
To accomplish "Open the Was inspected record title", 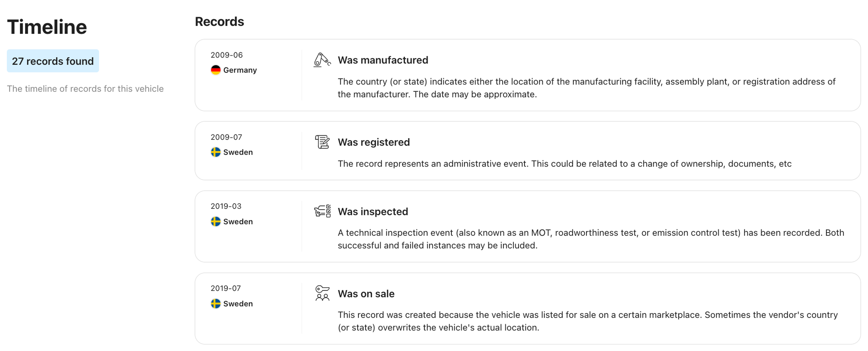I will (x=373, y=211).
